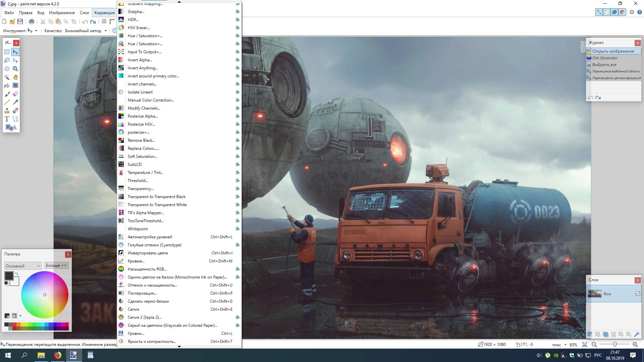Click the zoom slider handle

coord(614,345)
